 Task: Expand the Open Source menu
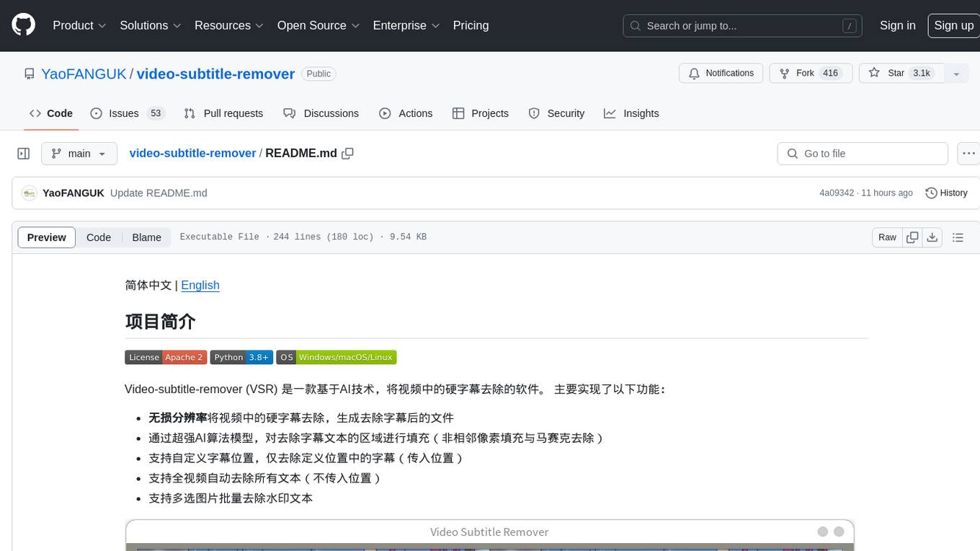(318, 25)
